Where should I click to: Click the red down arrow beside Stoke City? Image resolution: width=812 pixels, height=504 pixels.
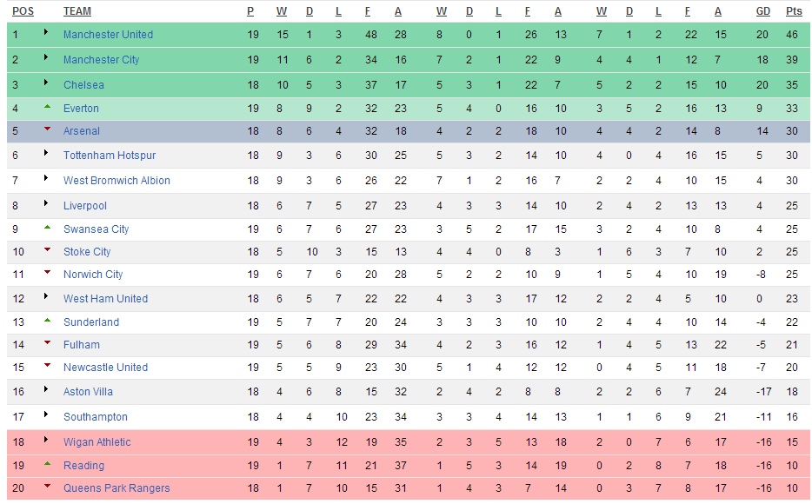47,249
